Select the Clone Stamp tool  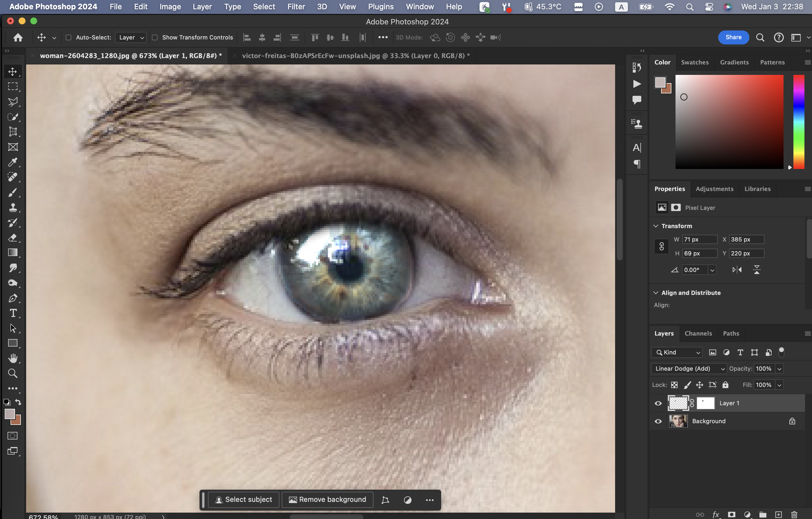pos(13,207)
